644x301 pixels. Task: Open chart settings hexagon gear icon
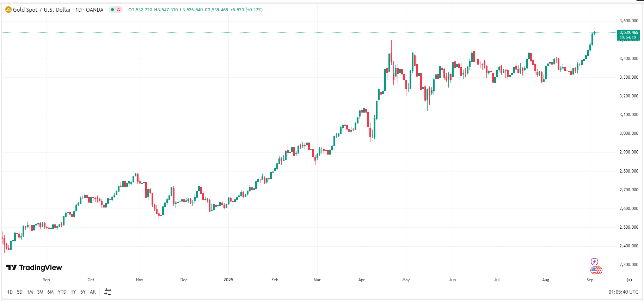[629, 280]
